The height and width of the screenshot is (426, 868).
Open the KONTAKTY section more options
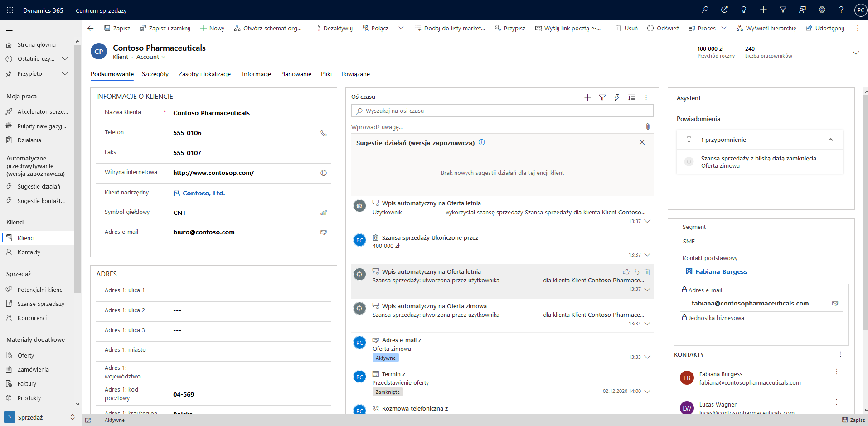[840, 354]
